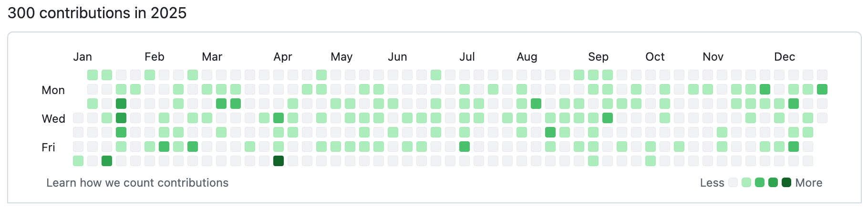Select the dark green Tuesday cell in August
Image resolution: width=868 pixels, height=211 pixels.
(536, 104)
